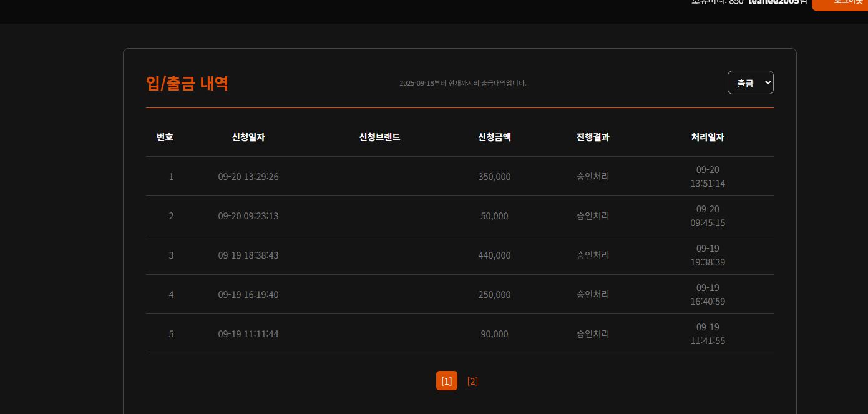Screen dimensions: 868x414
Task: Open the 출금 transaction type dropdown
Action: (x=750, y=82)
